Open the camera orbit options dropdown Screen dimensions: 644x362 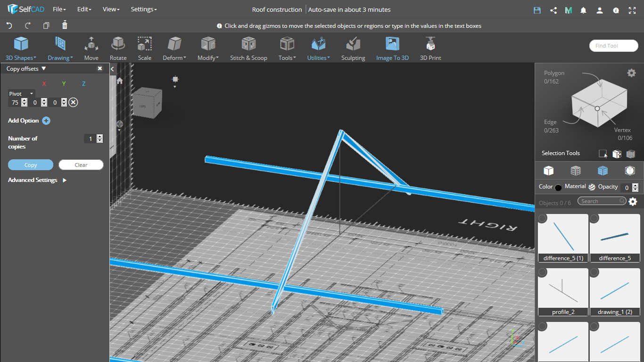pyautogui.click(x=119, y=131)
